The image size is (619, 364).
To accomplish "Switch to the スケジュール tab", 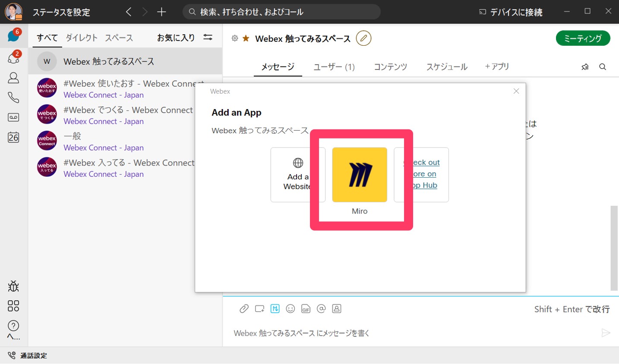I will pyautogui.click(x=447, y=67).
